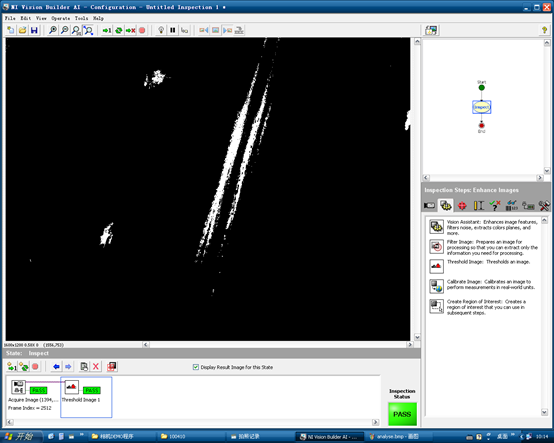Choose the Calibrate Image step icon
This screenshot has width=554, height=443.
(x=436, y=286)
